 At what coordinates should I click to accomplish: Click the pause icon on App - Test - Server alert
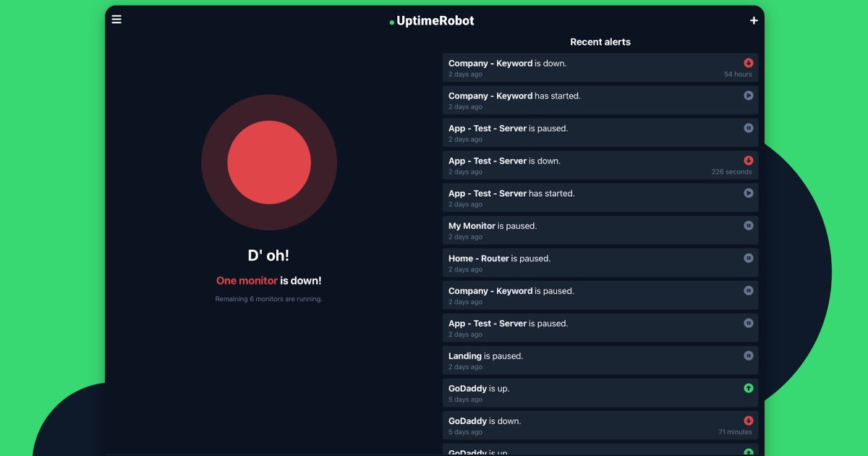749,127
